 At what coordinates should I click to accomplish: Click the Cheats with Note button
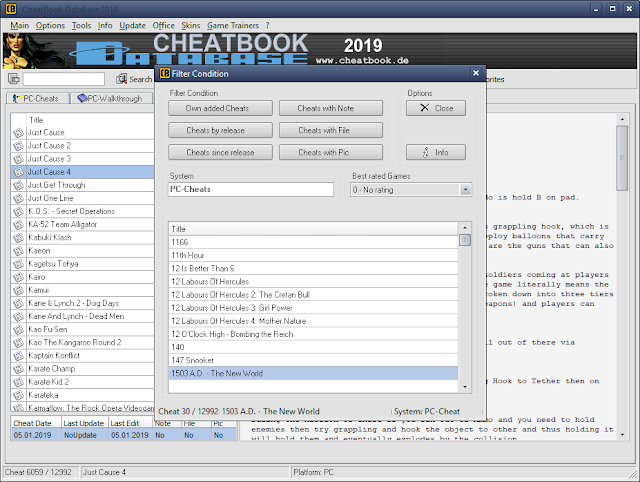(331, 108)
